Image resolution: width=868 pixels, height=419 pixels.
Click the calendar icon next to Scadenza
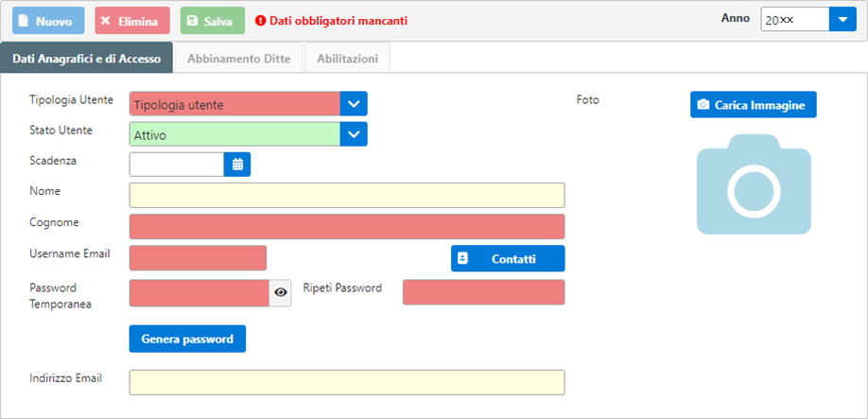(x=237, y=165)
